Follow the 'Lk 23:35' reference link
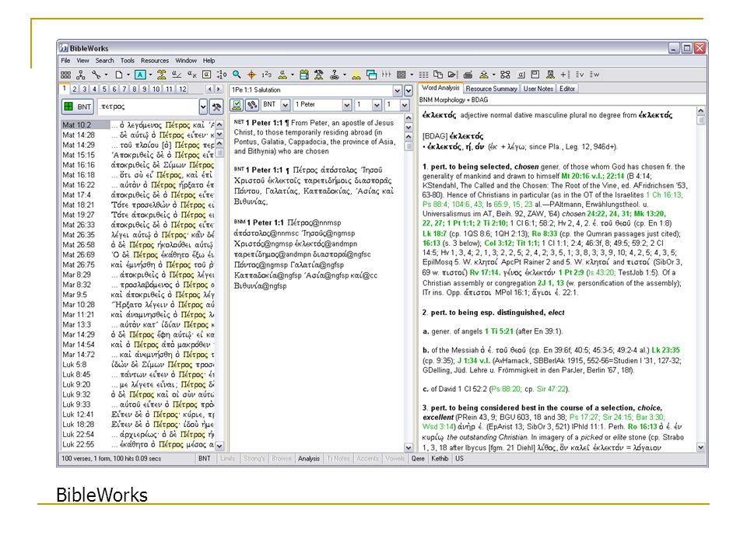 [x=665, y=350]
